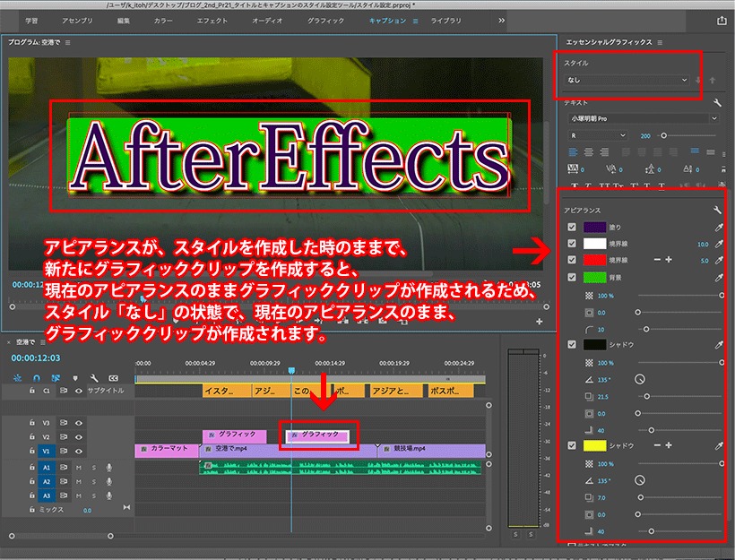Open the font weight dropdown showing R
The image size is (735, 560).
coord(597,135)
